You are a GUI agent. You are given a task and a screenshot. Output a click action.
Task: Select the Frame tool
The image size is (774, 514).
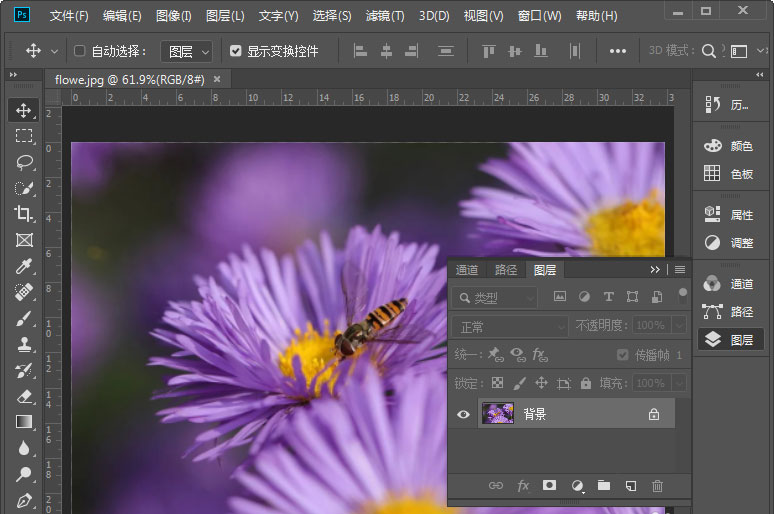(23, 240)
